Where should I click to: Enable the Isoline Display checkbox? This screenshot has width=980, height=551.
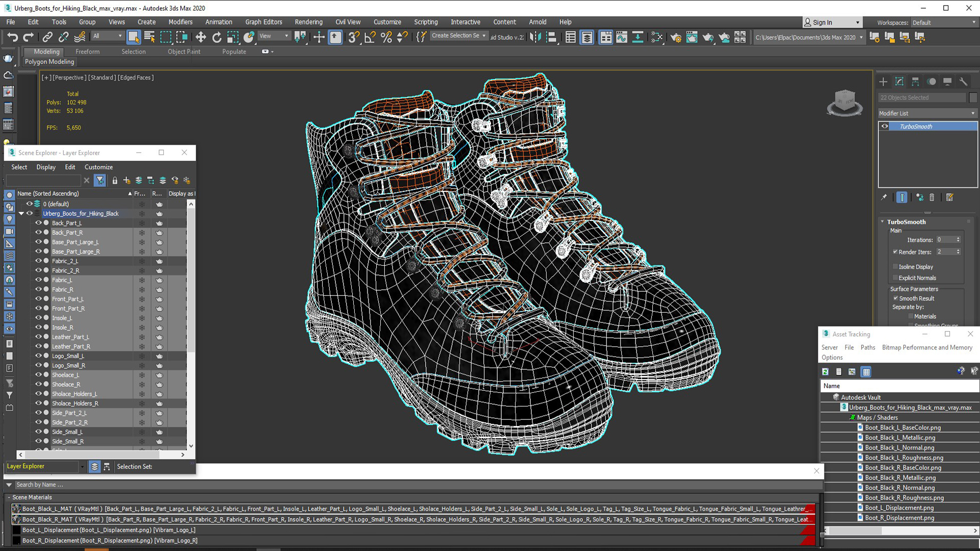(895, 266)
